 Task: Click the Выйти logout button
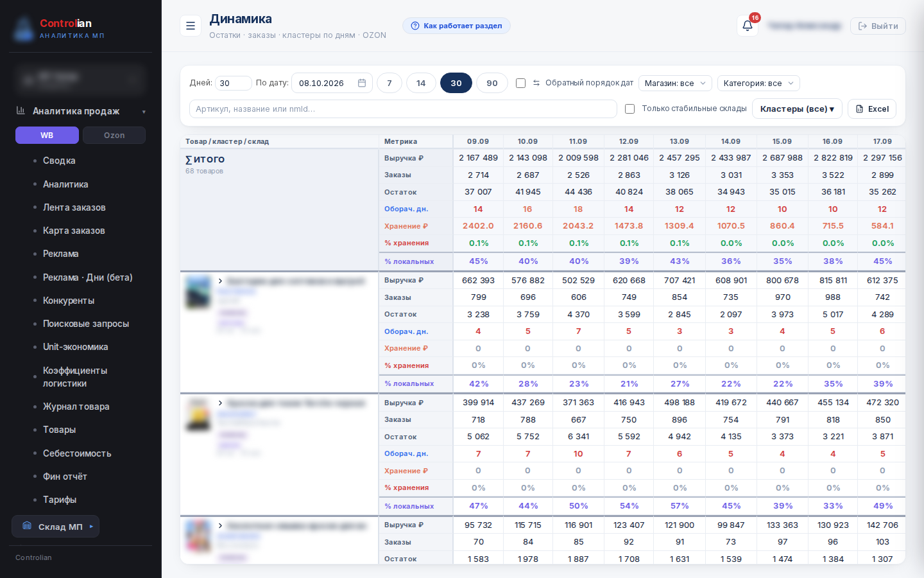click(878, 26)
